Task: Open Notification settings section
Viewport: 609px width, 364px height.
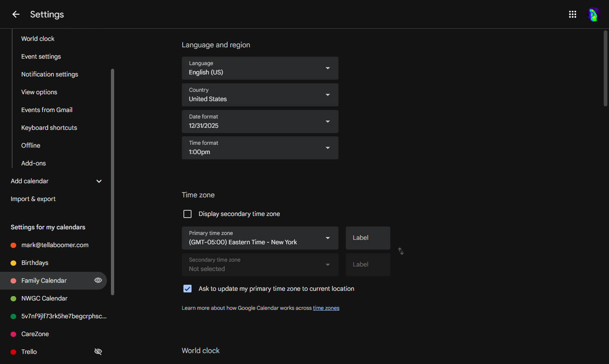Action: pos(49,74)
